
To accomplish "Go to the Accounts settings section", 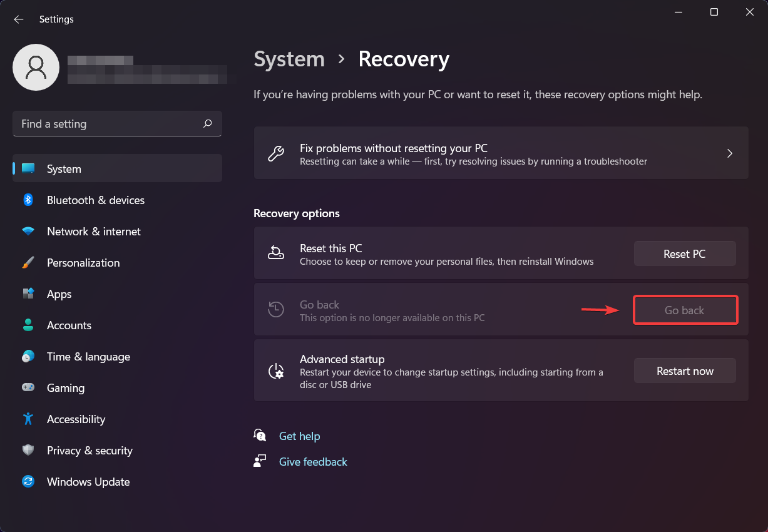I will [x=69, y=325].
